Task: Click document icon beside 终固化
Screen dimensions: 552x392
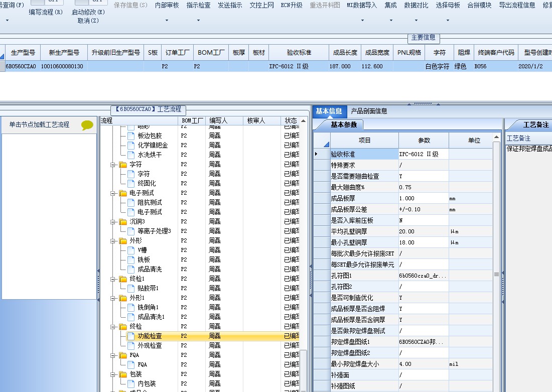Action: (x=131, y=183)
